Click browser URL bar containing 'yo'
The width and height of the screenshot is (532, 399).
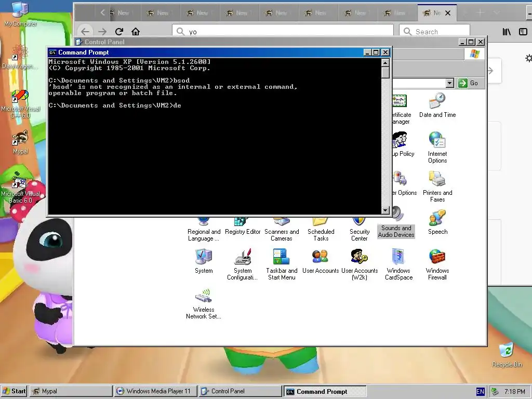coord(283,32)
